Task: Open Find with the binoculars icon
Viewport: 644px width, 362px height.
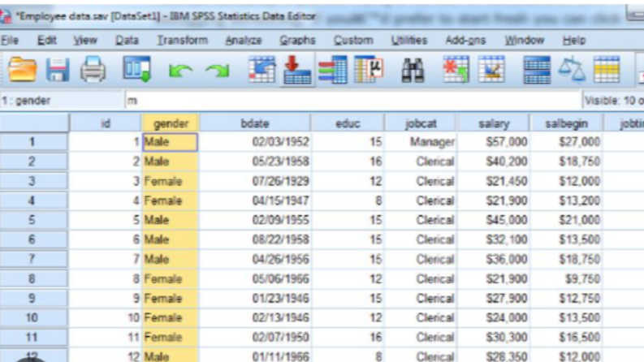Action: (413, 70)
